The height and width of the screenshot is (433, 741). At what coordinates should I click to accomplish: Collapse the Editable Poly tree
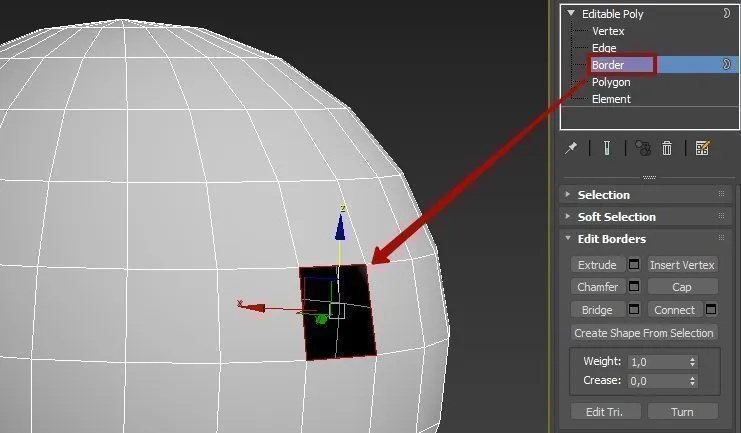click(x=571, y=14)
